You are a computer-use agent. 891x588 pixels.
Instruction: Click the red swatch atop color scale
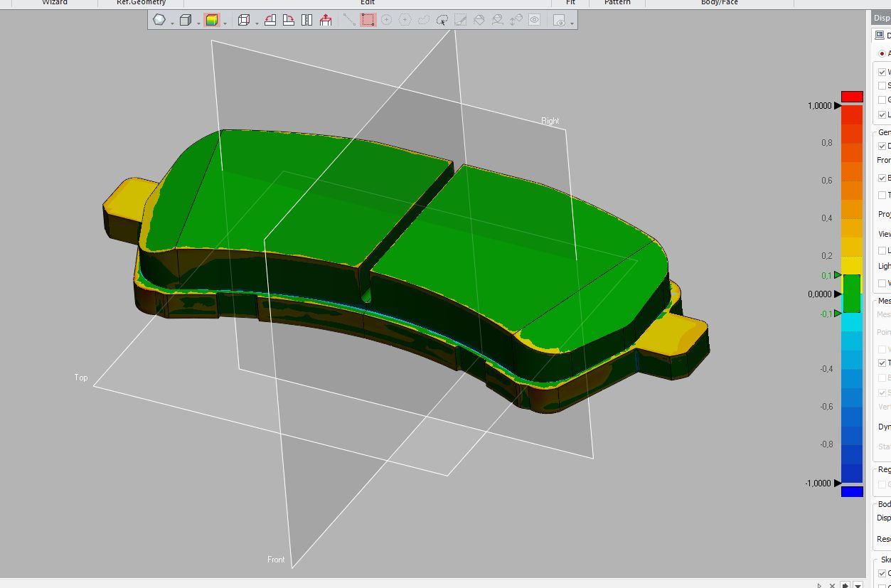tap(852, 96)
